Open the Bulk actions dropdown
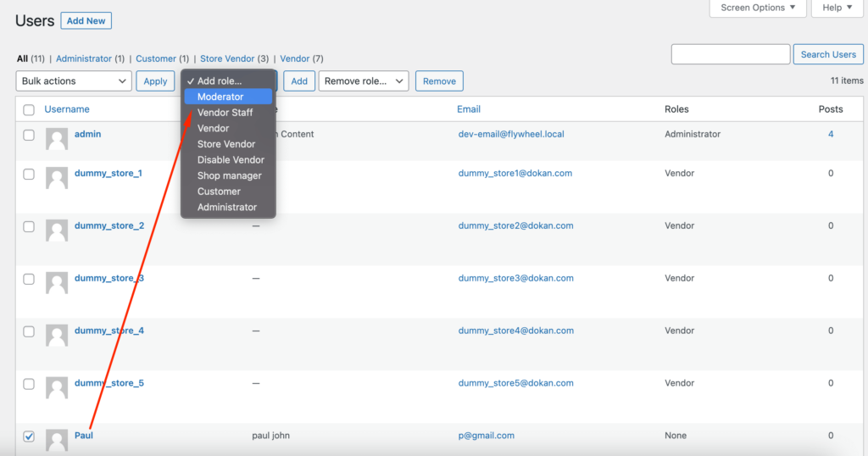 pos(73,81)
